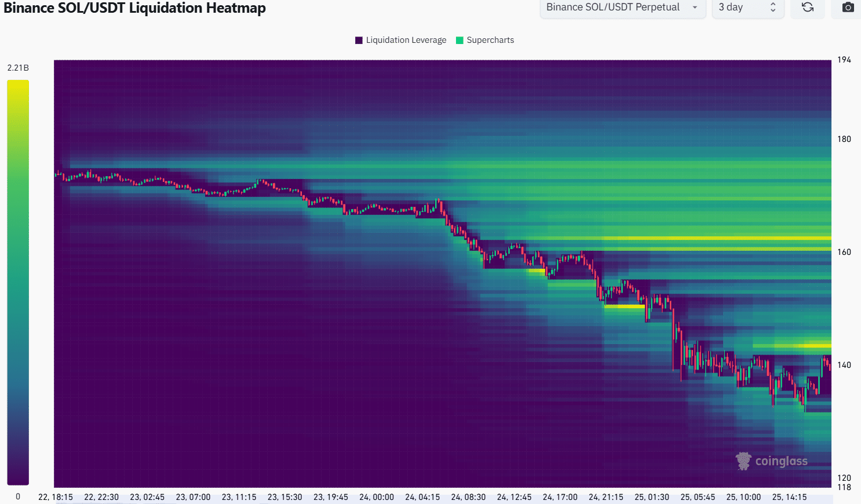Click the 24, 08:30 time axis label
861x504 pixels.
(468, 497)
